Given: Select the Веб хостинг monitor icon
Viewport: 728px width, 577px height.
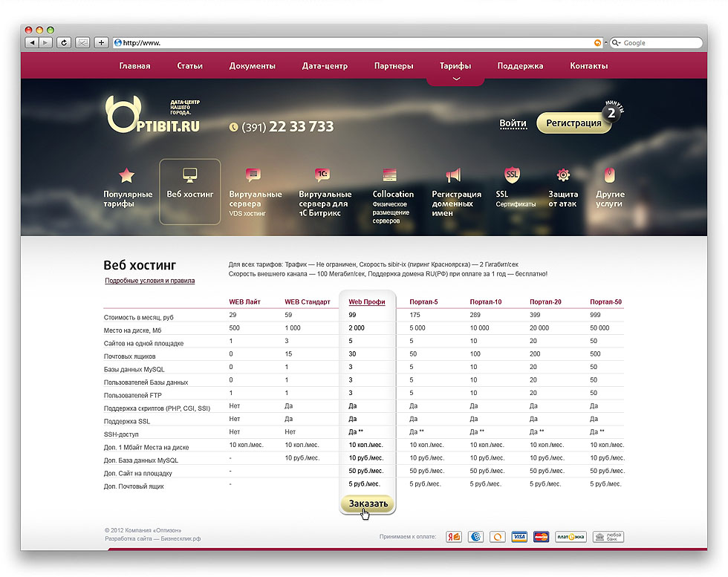Looking at the screenshot, I should click(190, 175).
